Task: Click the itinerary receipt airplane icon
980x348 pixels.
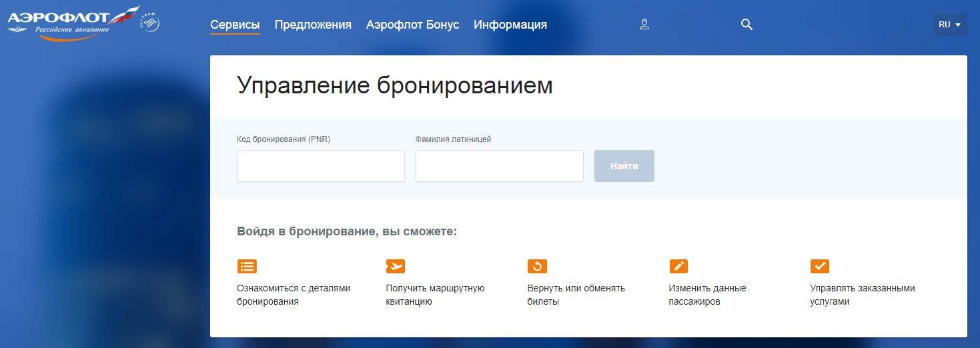Action: click(396, 266)
